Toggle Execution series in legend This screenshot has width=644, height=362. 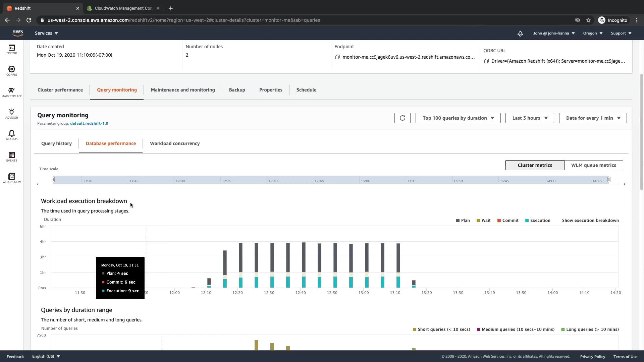coord(538,221)
